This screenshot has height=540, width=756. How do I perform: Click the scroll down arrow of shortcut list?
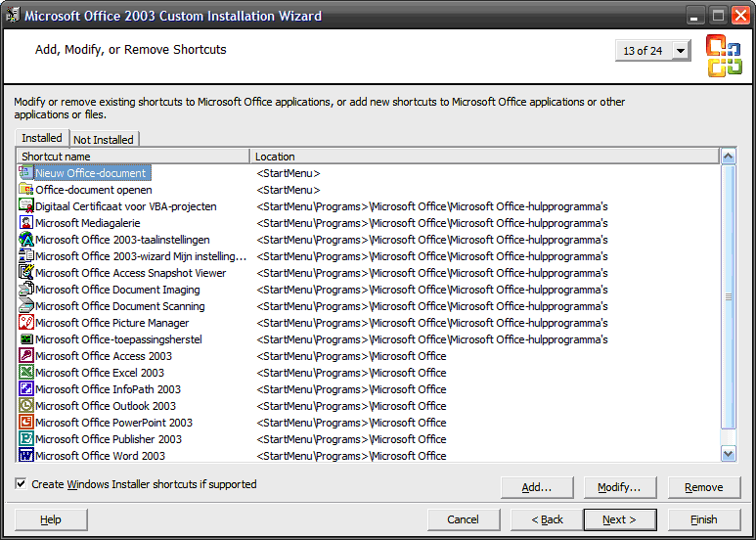coord(728,454)
